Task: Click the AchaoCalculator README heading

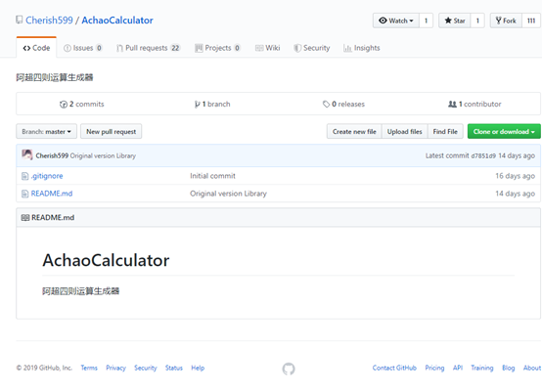Action: pyautogui.click(x=106, y=260)
